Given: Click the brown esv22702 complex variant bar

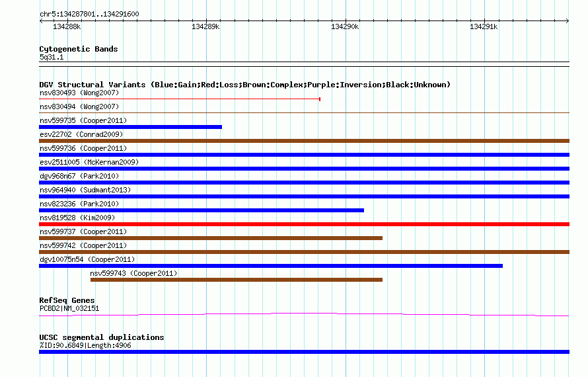Looking at the screenshot, I should pos(304,141).
